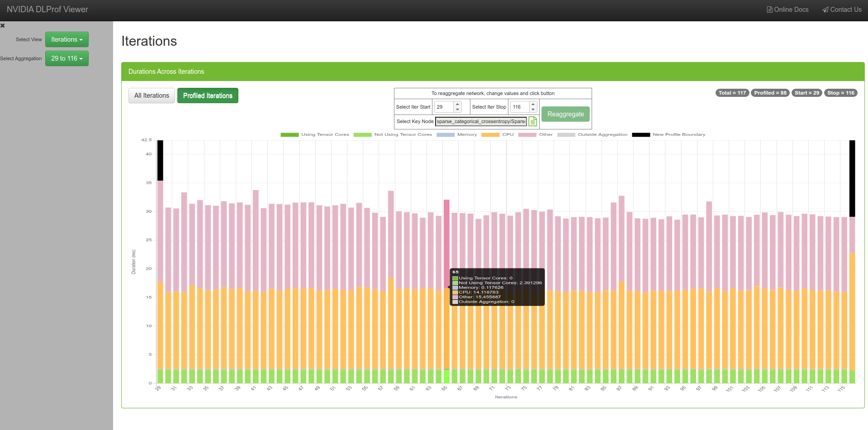
Task: Open the Contact Us link
Action: click(842, 10)
